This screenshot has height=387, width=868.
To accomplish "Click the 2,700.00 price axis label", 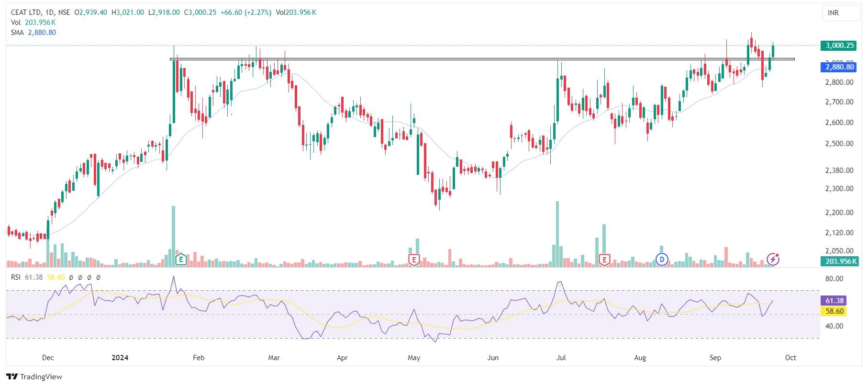I will [839, 102].
